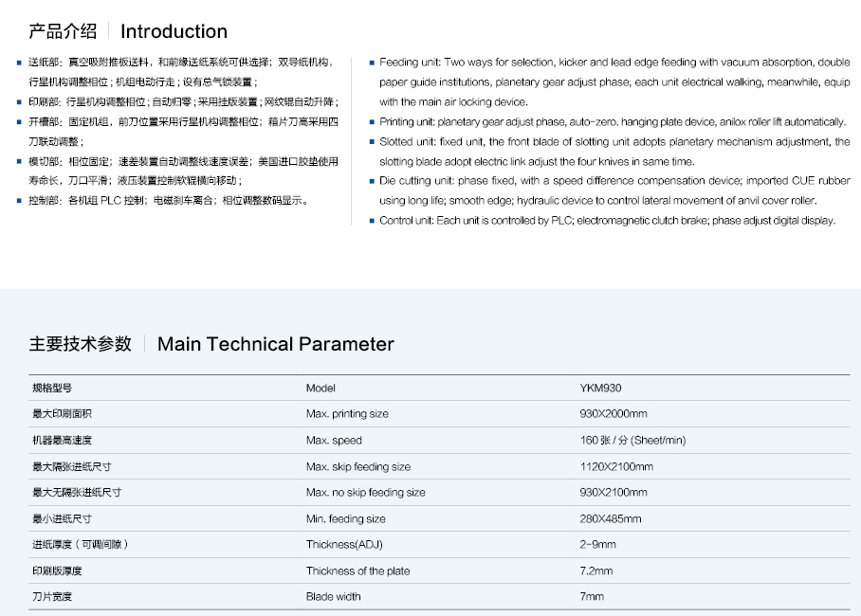Viewport: 861px width, 616px height.
Task: Click the bullet before English "Control unit" line
Action: tap(372, 221)
